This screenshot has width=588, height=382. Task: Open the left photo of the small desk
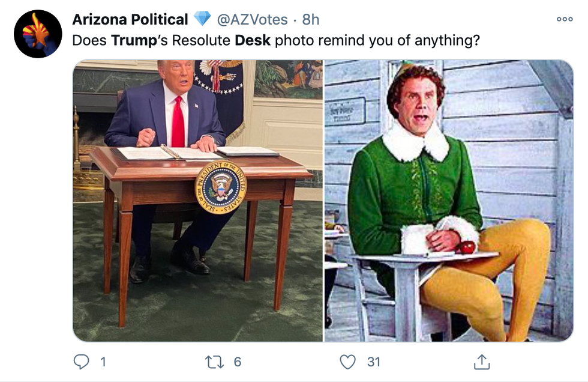coord(198,201)
